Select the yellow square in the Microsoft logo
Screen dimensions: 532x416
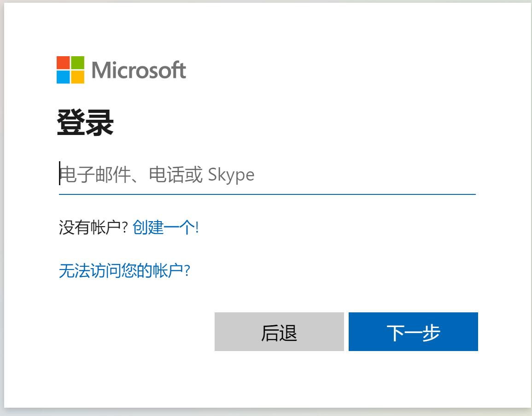coord(77,76)
